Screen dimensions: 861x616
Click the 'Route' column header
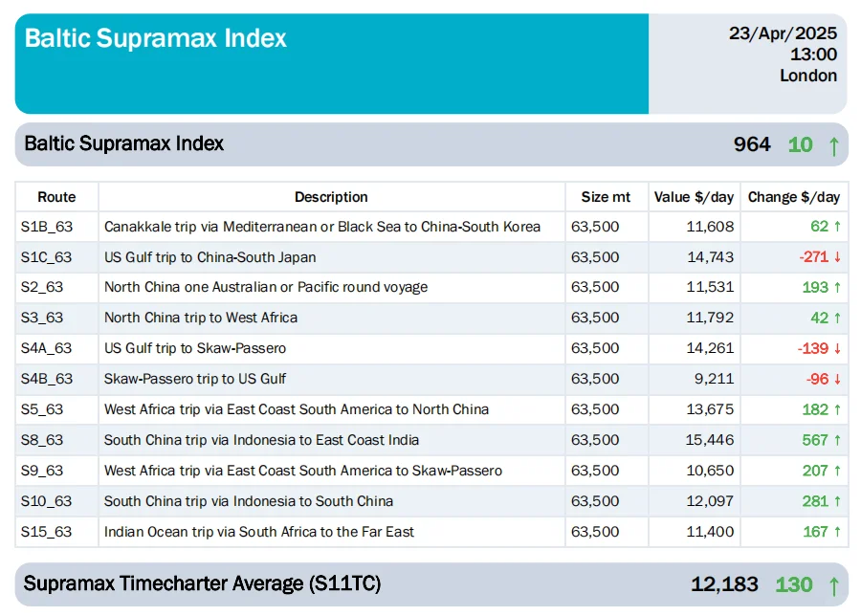click(x=56, y=197)
